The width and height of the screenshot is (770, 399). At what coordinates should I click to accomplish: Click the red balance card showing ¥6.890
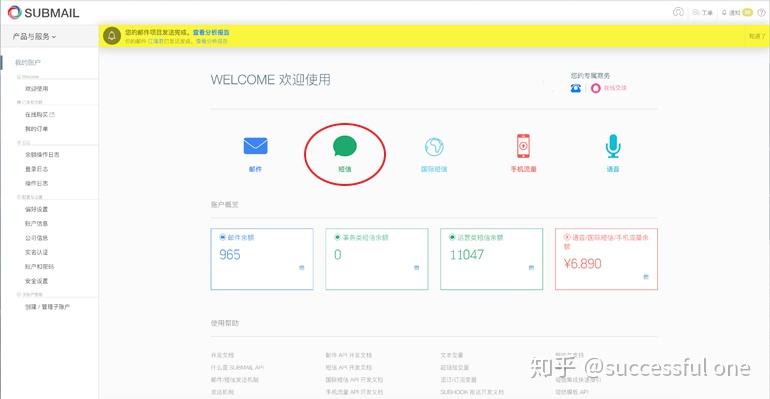(x=606, y=259)
